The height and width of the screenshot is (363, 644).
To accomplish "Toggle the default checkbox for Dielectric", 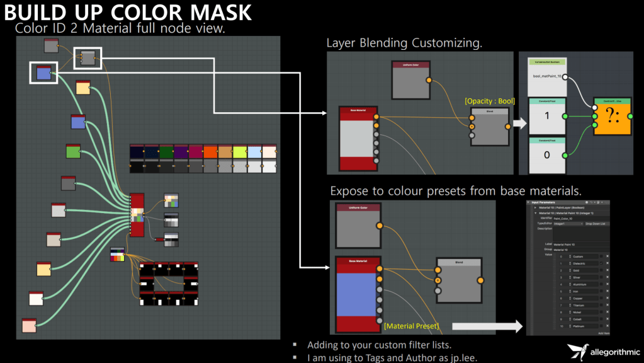I will (601, 263).
